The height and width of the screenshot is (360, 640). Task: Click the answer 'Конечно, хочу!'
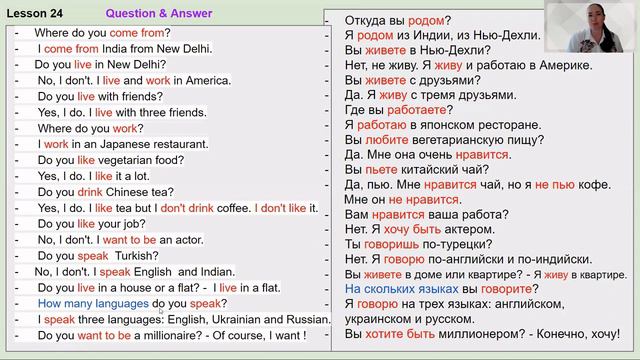(578, 334)
